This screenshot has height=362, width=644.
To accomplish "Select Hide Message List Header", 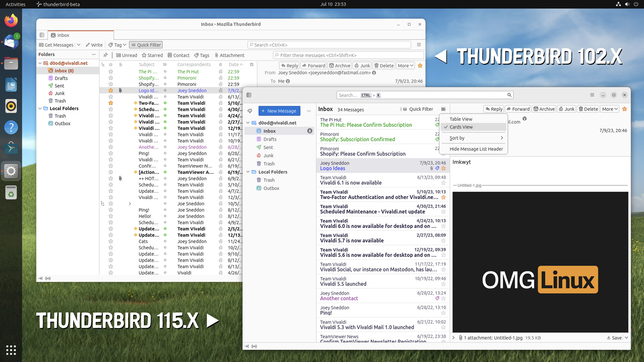I will [476, 149].
